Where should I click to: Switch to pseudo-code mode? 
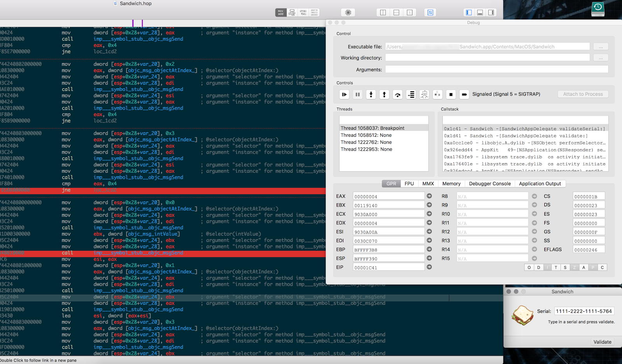(x=303, y=12)
